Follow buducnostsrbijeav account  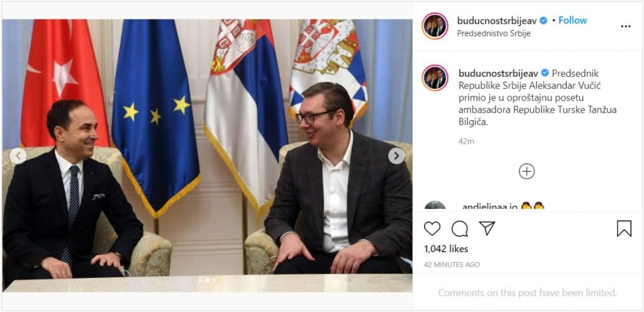pos(572,21)
